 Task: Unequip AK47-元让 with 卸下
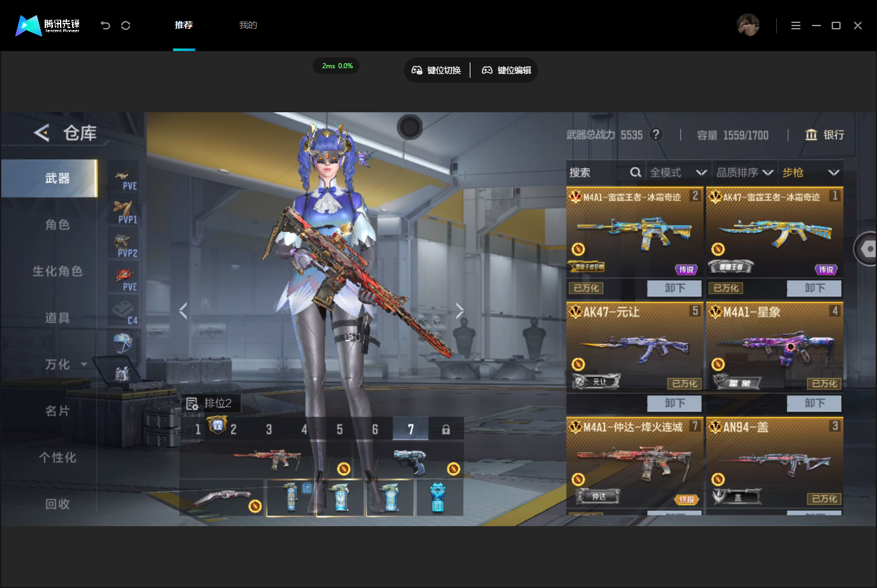pyautogui.click(x=675, y=403)
